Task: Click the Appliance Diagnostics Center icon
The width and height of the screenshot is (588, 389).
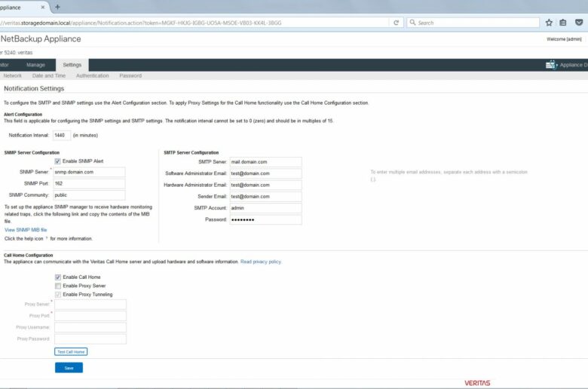Action: (x=551, y=65)
